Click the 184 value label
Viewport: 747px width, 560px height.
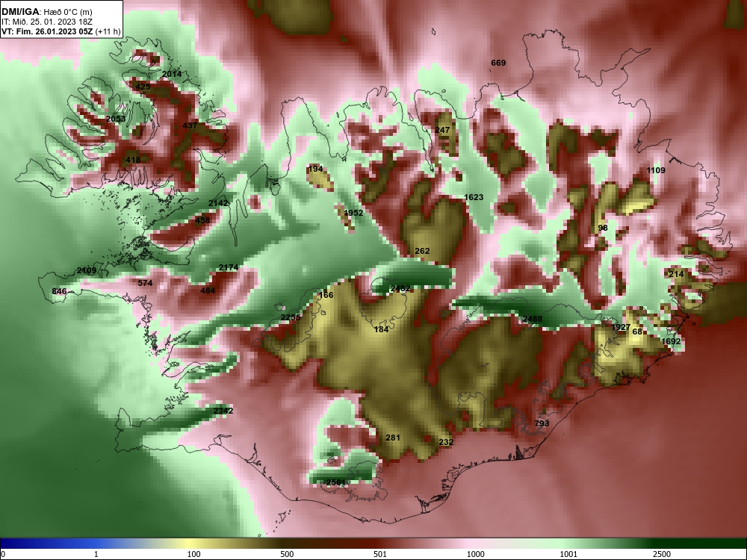(381, 329)
